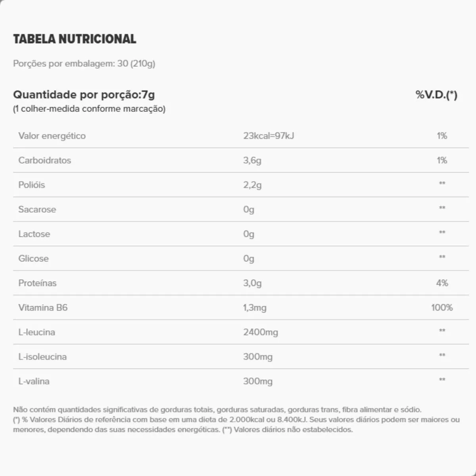This screenshot has width=476, height=476.
Task: Click the 2,2g polióis value
Action: tap(252, 185)
